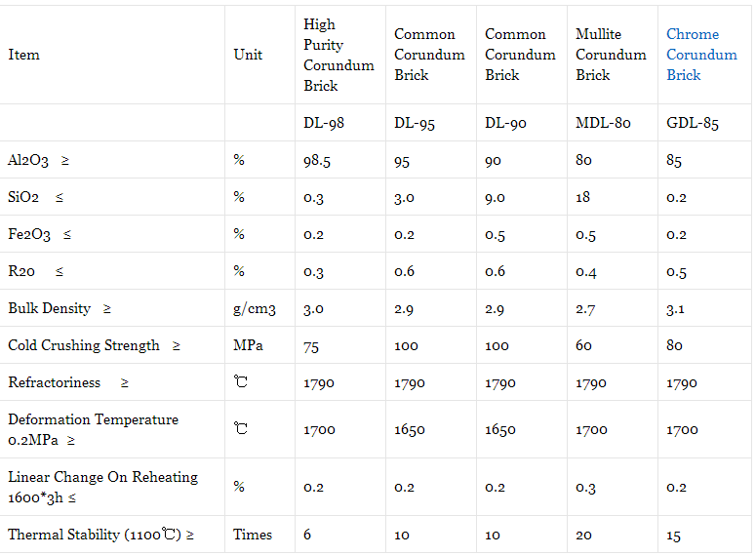Select the Mullite Corundum Brick column header
This screenshot has height=556, width=756.
tap(611, 55)
